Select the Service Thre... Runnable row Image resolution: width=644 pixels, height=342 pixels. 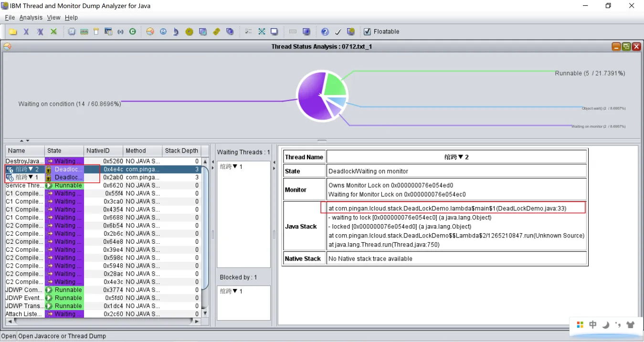pyautogui.click(x=103, y=186)
